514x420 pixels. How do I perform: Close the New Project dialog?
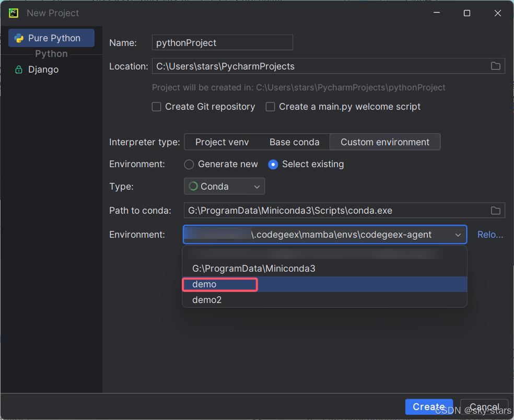[498, 13]
